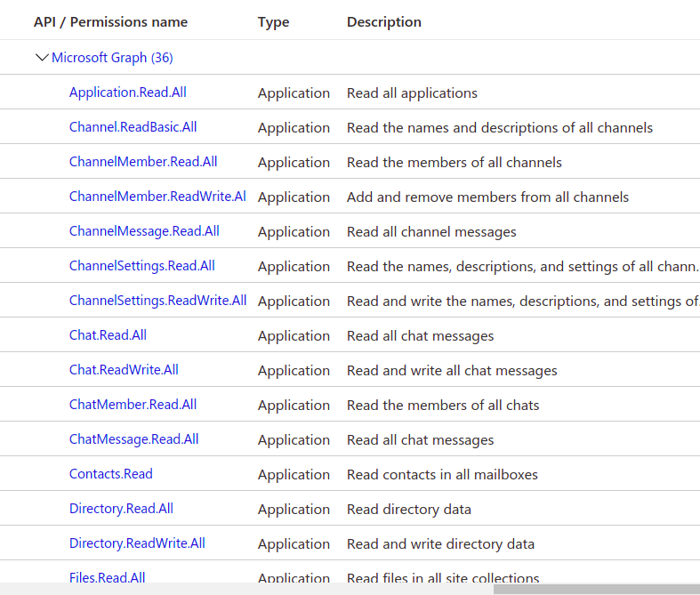
Task: Open ChatMember.Read.All permission
Action: pos(133,405)
